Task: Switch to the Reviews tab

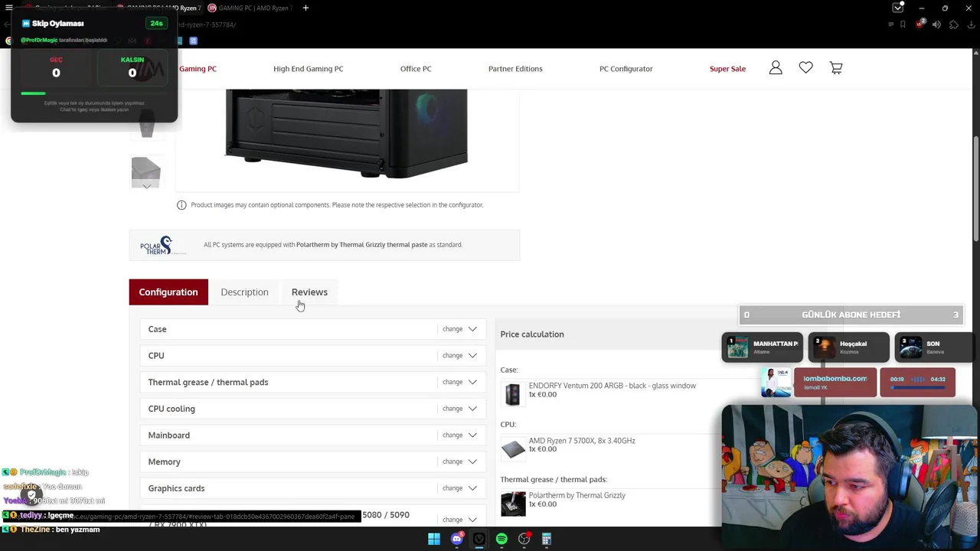Action: [x=309, y=292]
